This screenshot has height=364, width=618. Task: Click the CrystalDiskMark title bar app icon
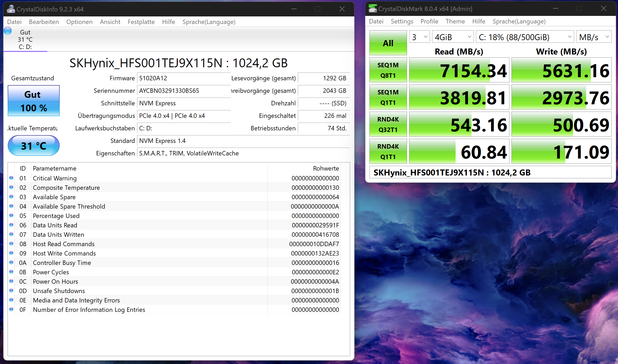click(x=373, y=9)
